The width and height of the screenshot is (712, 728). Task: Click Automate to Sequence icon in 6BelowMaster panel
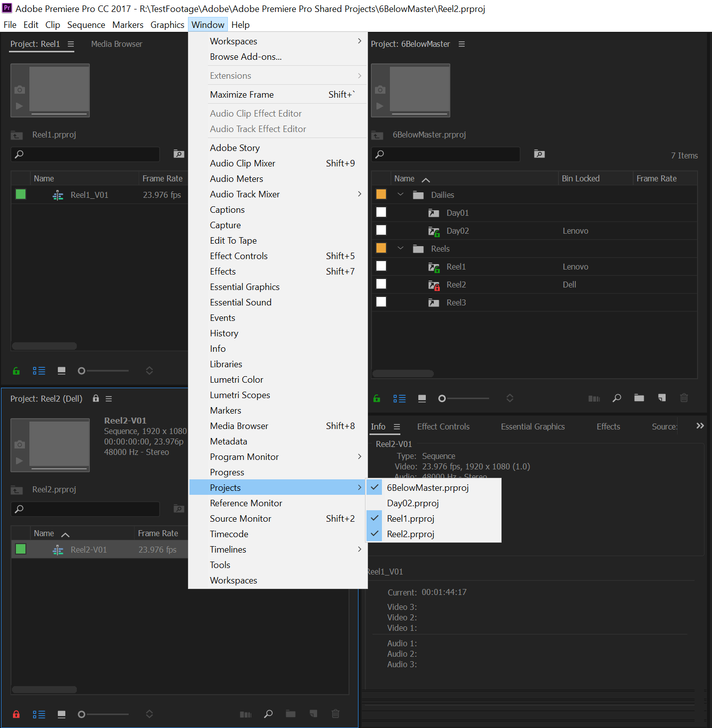pos(594,398)
